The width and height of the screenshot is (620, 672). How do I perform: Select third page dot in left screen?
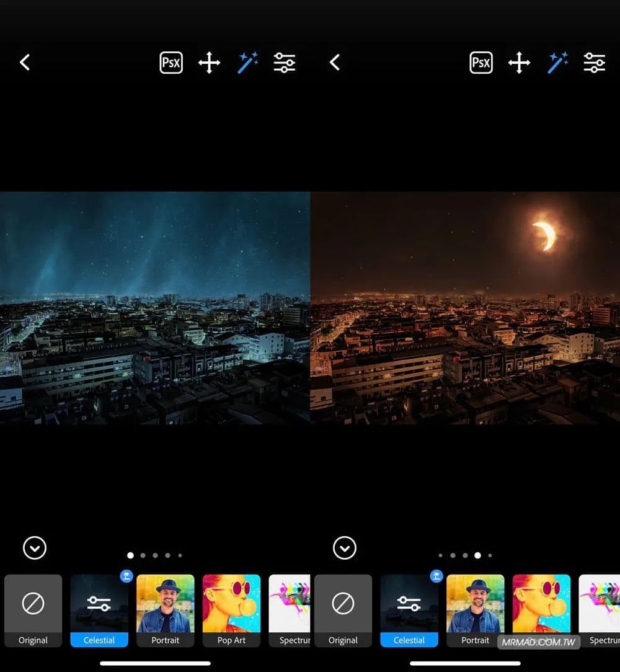(156, 555)
